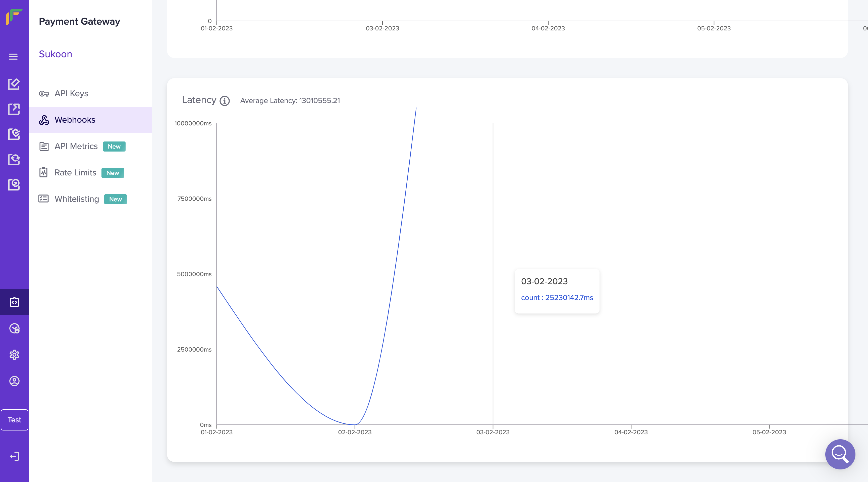Image resolution: width=868 pixels, height=482 pixels.
Task: Open the purple search help bubble
Action: (840, 454)
